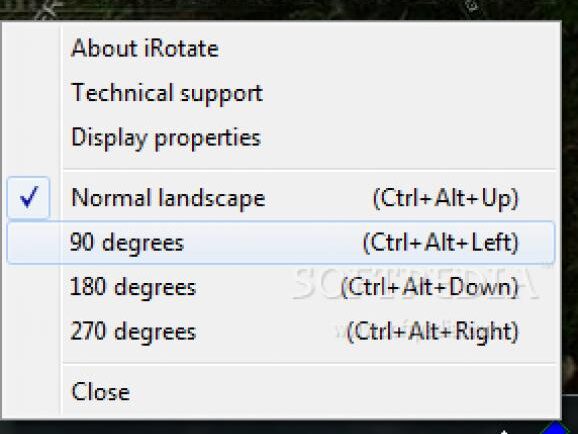Click the (Ctrl+Alt+Left) shortcut text
The height and width of the screenshot is (434, 578).
[x=441, y=243]
